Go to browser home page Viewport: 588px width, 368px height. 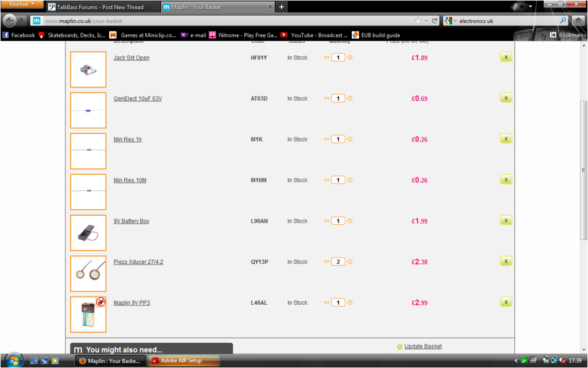579,21
